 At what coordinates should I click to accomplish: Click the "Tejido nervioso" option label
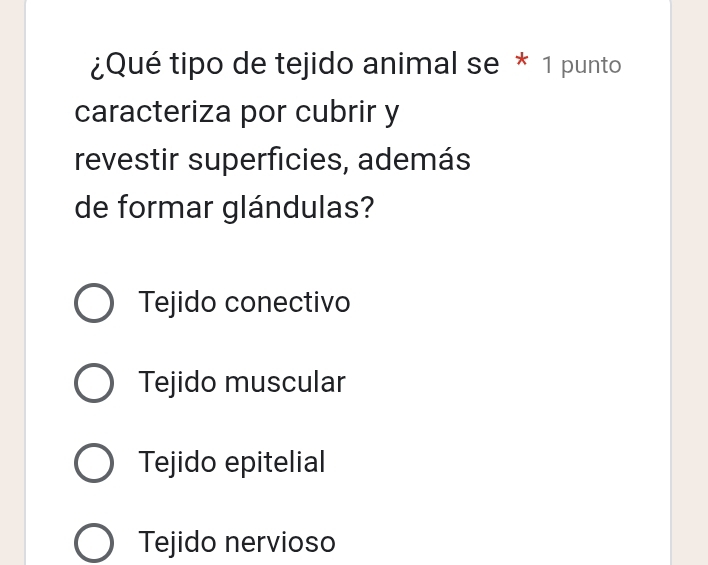(238, 542)
